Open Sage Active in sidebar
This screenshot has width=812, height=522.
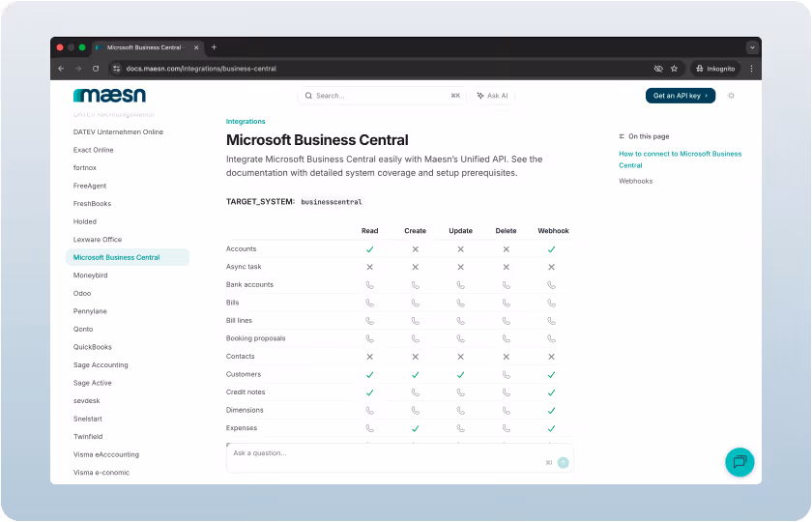92,383
